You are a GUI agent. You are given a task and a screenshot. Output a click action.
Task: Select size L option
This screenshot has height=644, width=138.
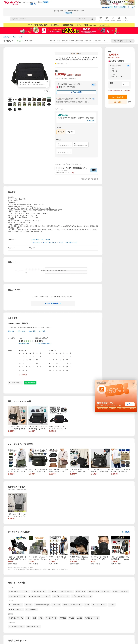coord(64,151)
